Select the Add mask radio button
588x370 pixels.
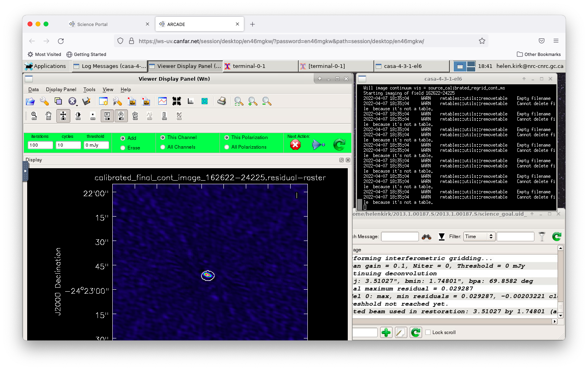[x=123, y=138]
